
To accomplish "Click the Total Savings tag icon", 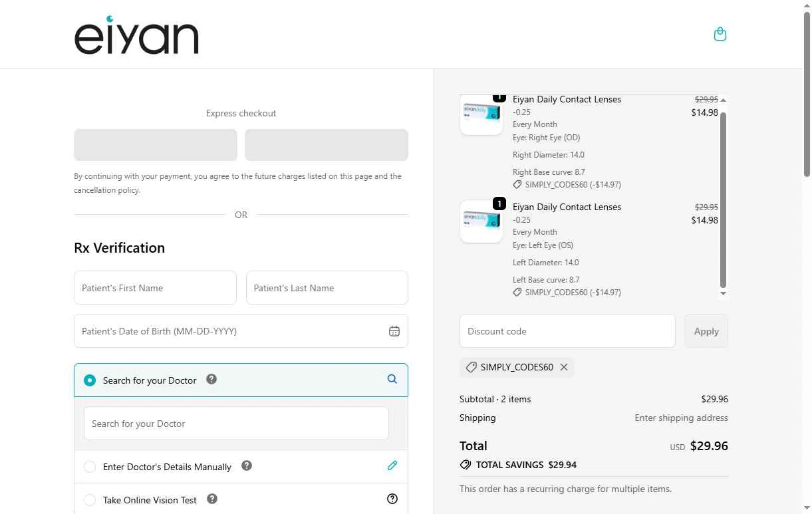I will pos(466,465).
